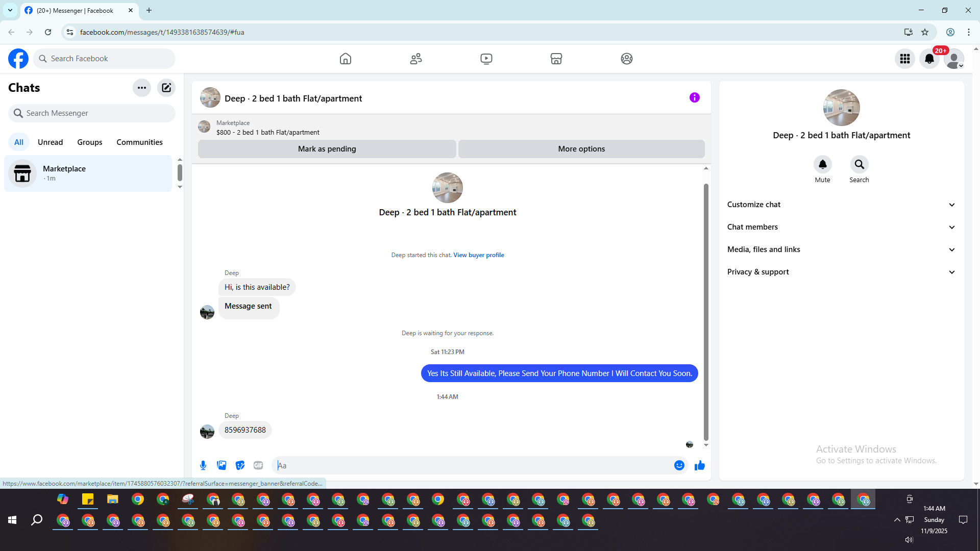Expand the Chat members section
Viewport: 980px width, 551px height.
pyautogui.click(x=841, y=227)
